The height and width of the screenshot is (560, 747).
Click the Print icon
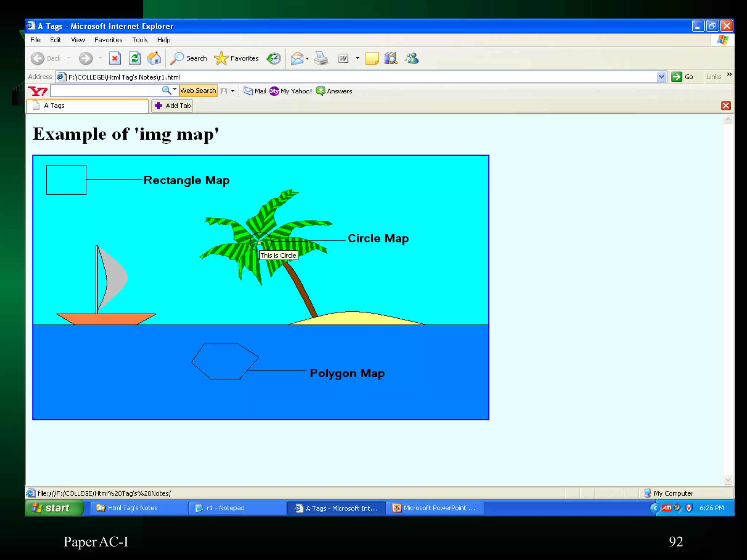pyautogui.click(x=321, y=58)
